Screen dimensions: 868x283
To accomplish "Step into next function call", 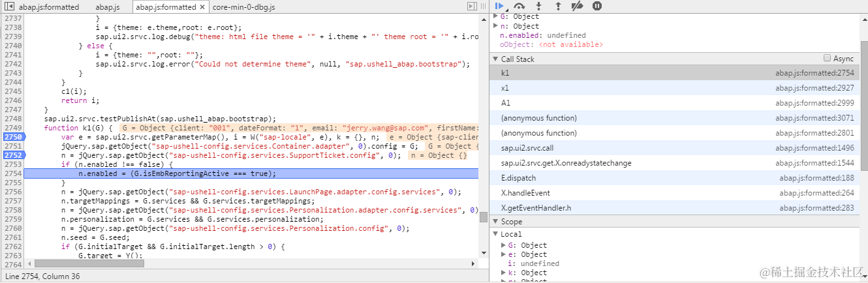I will [539, 6].
